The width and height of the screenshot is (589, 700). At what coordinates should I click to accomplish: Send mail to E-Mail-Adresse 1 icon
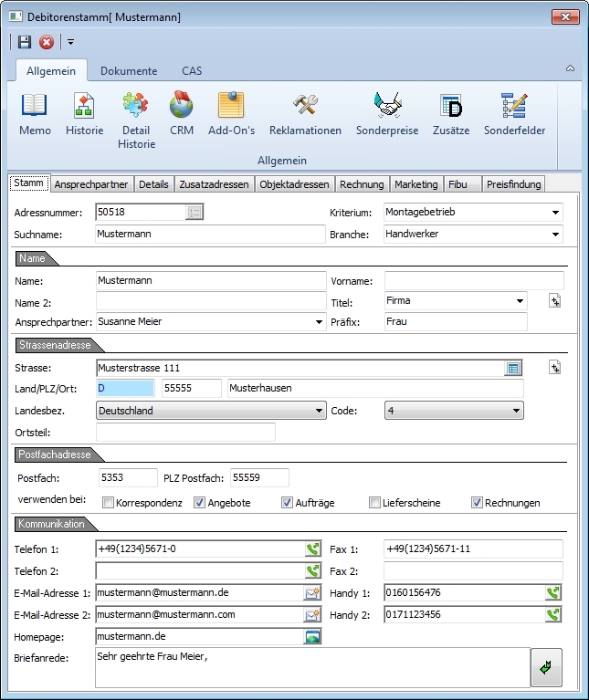312,593
